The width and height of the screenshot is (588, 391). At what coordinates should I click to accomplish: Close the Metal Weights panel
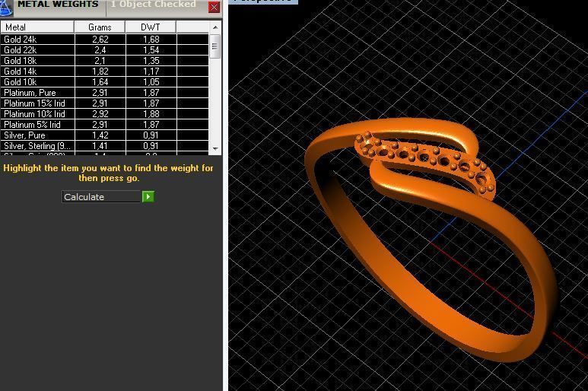tap(214, 7)
